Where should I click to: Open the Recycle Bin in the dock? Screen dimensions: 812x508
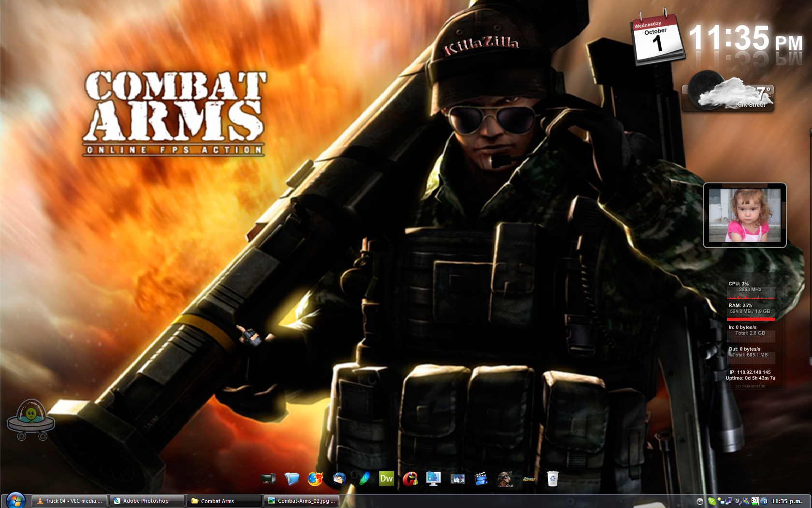pos(552,478)
